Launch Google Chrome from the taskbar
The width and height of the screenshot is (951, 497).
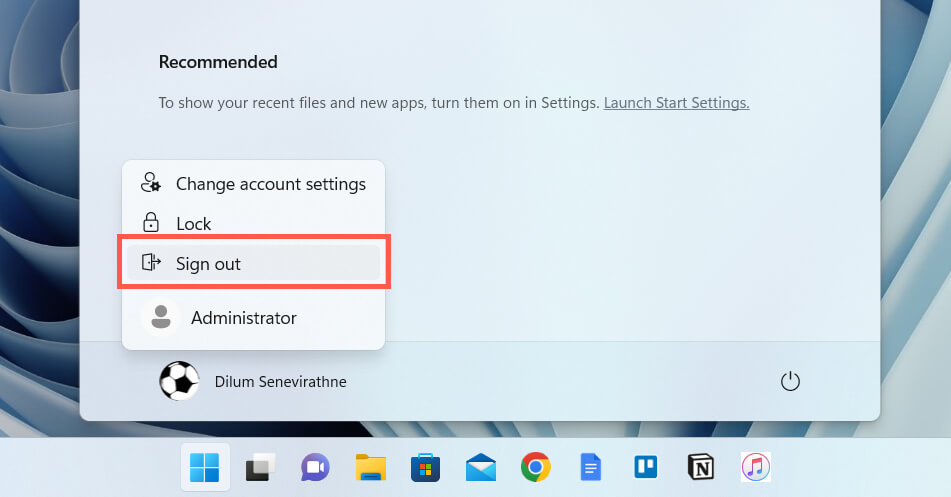point(536,467)
